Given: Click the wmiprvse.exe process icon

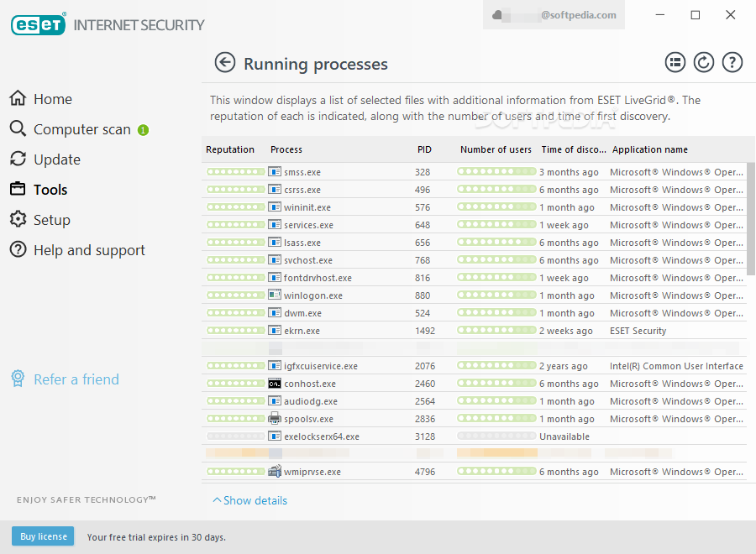Looking at the screenshot, I should tap(275, 471).
